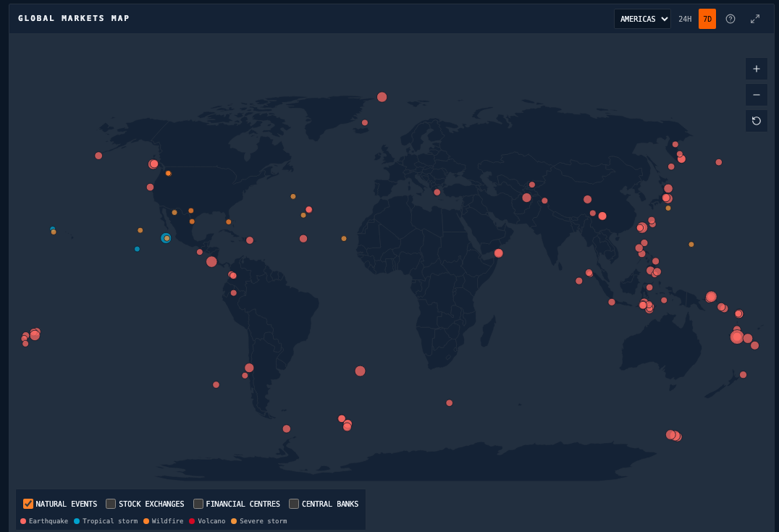Click the blue Tropical storm legend dot
The image size is (779, 532).
(x=77, y=521)
